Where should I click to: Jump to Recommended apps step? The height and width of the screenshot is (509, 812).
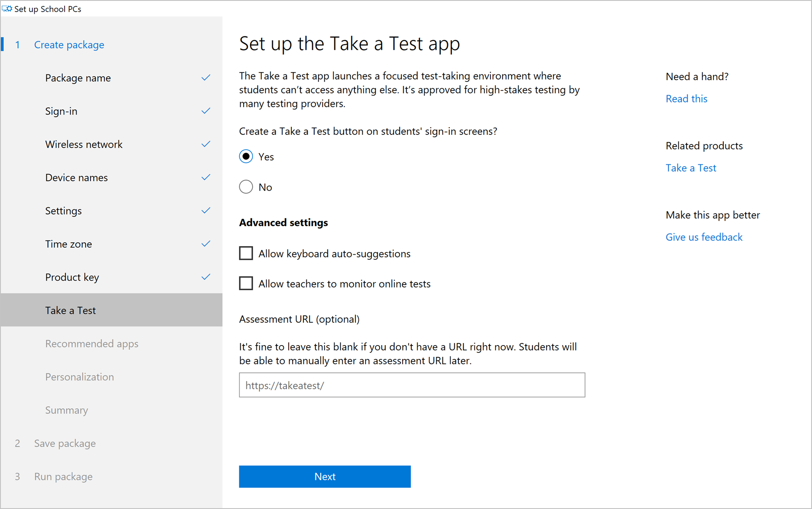pyautogui.click(x=92, y=344)
